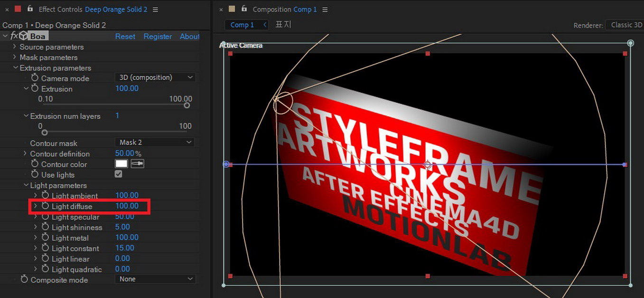Screen dimensions: 644x298
Task: Click the Register link for Boa
Action: 158,37
